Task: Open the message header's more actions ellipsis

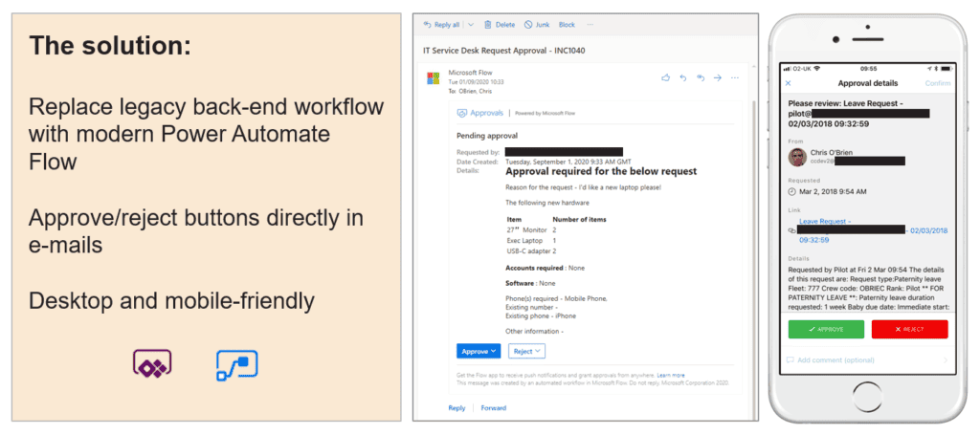Action: [735, 78]
